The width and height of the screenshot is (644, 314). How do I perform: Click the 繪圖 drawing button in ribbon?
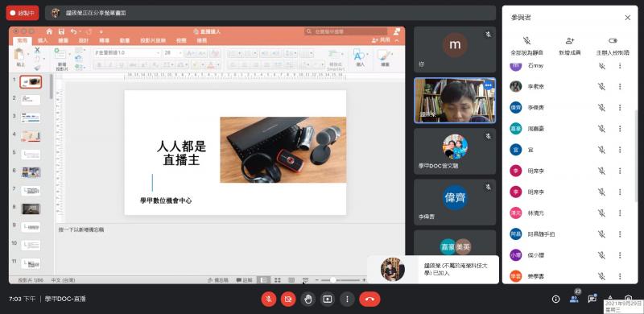pyautogui.click(x=385, y=58)
